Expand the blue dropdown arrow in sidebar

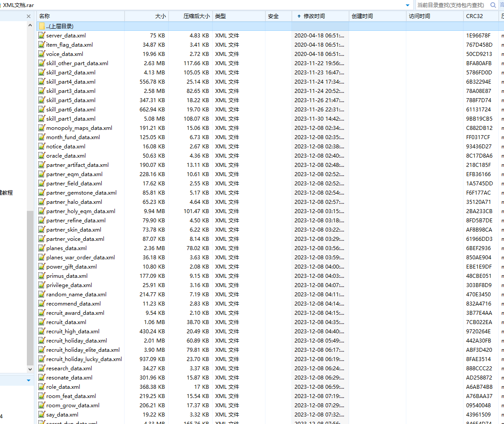[29, 380]
